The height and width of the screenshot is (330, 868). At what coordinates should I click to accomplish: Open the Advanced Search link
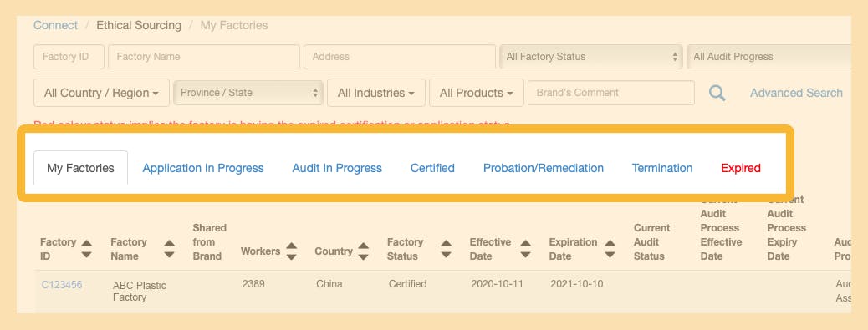(796, 93)
